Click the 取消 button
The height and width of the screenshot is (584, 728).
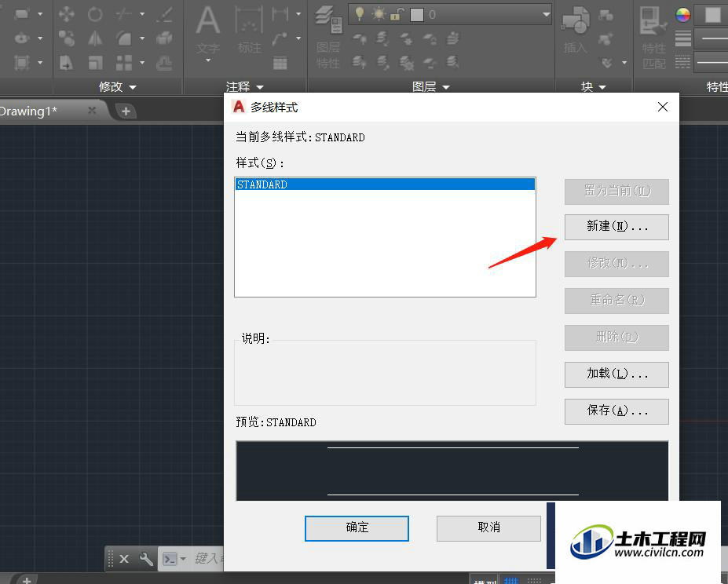click(x=488, y=527)
